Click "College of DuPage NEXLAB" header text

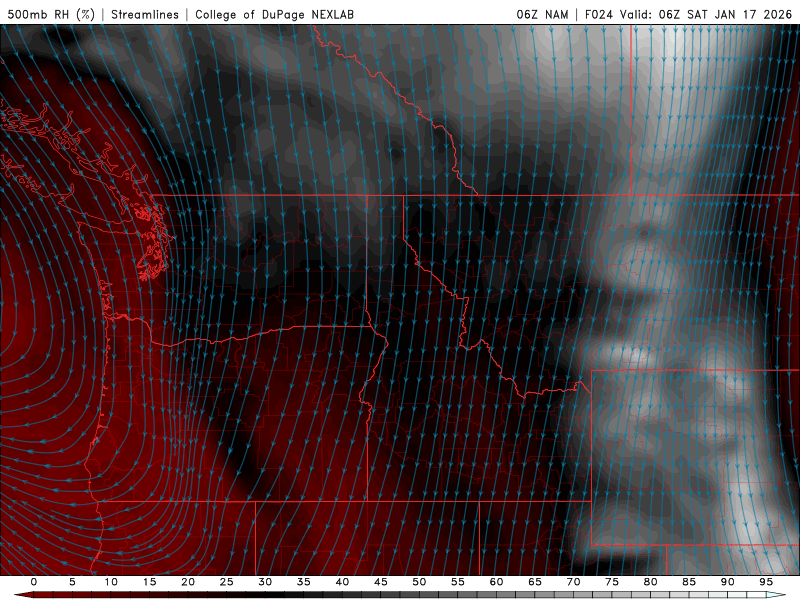[x=274, y=14]
